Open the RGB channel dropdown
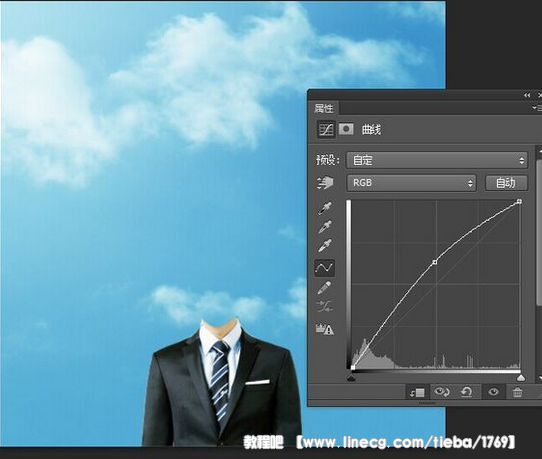 411,183
